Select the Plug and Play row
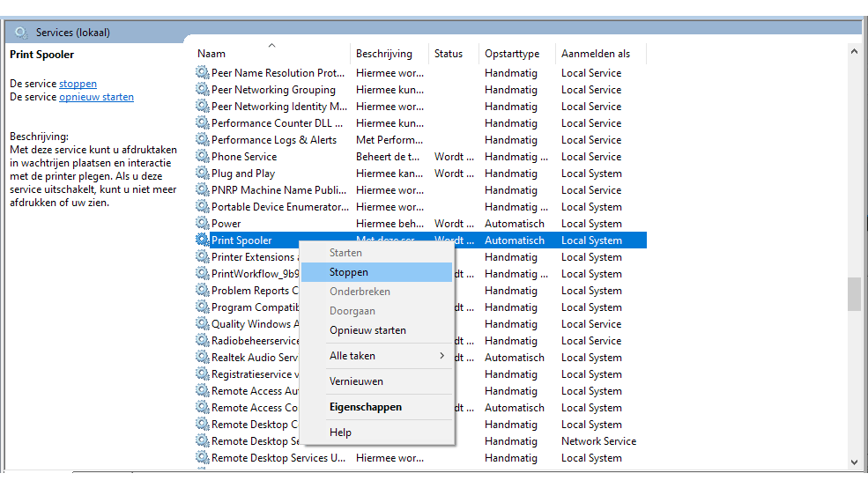Screen dimensions: 868x488 coord(420,174)
